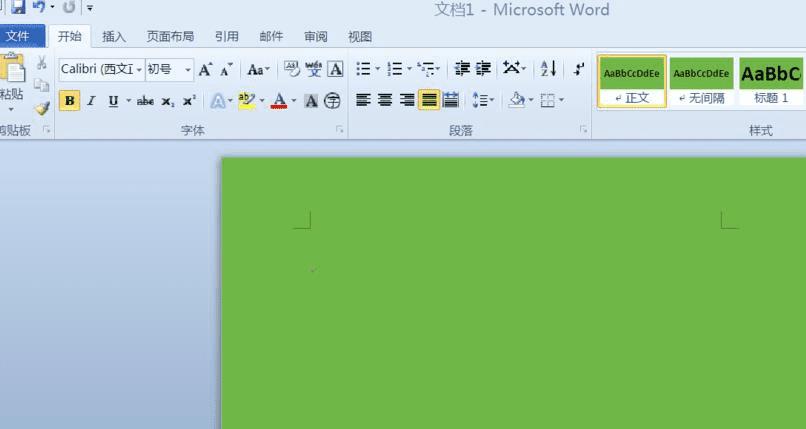The image size is (806, 429).
Task: Open the Asian layout (中文版式) dropdown
Action: click(x=515, y=68)
